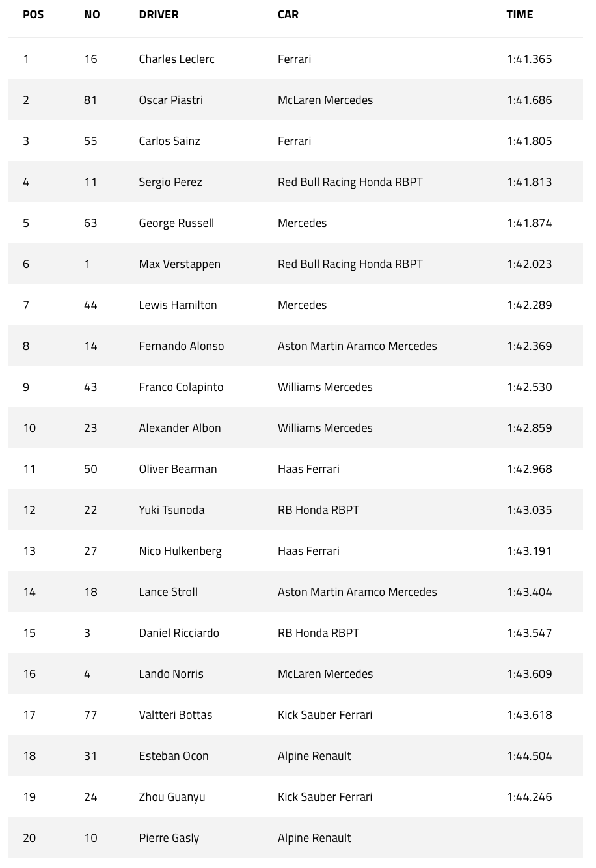
Task: Click Pierre Gasly's Alpine Renault car cell
Action: coord(314,838)
